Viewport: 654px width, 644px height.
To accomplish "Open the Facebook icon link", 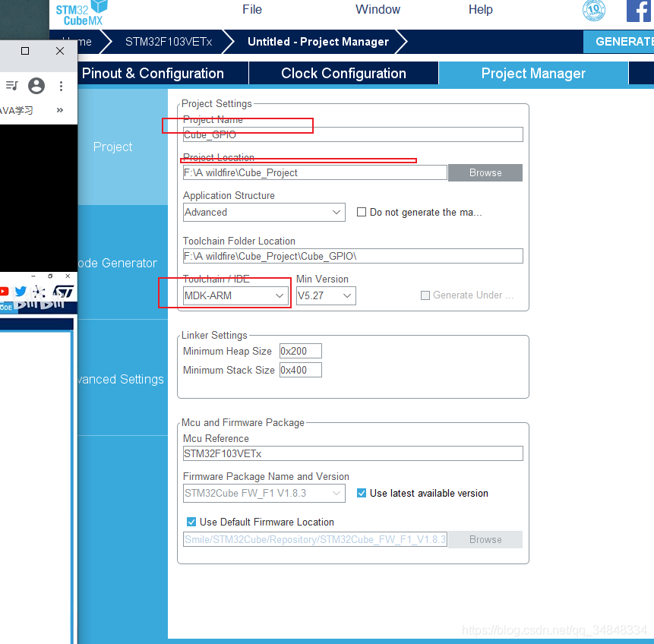I will [639, 11].
